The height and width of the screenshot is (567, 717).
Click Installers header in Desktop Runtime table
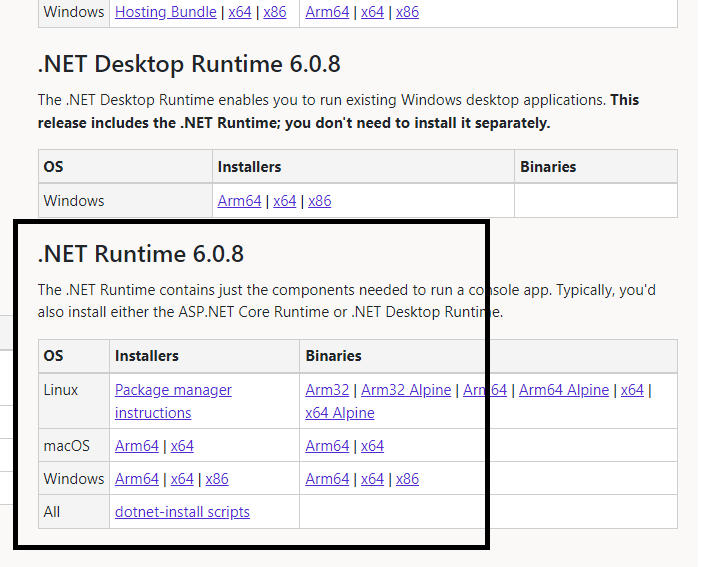tap(364, 167)
